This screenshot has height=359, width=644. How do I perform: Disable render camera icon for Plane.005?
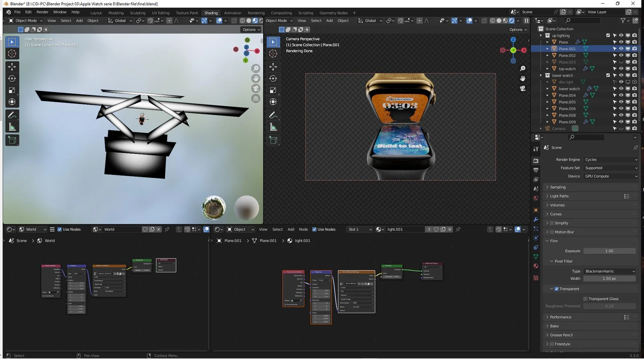click(634, 102)
